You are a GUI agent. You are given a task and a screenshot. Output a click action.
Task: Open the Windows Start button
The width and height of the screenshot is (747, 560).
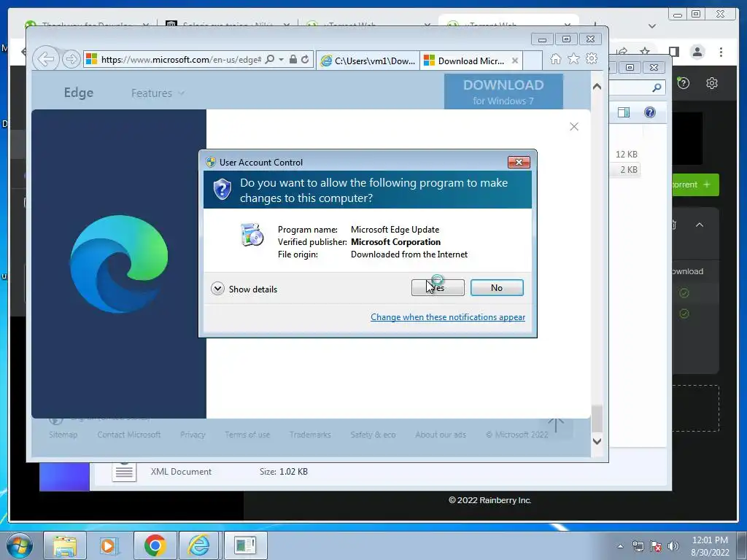[20, 545]
